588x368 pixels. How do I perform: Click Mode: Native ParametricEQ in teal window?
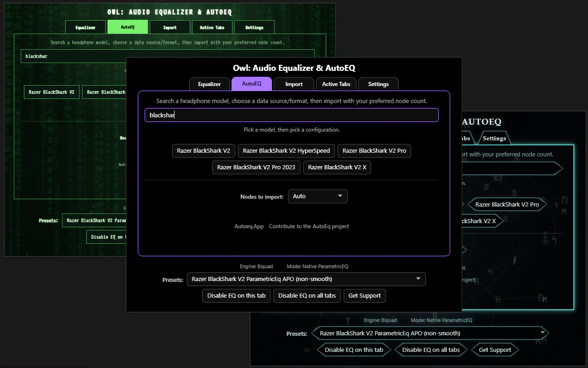click(x=441, y=320)
